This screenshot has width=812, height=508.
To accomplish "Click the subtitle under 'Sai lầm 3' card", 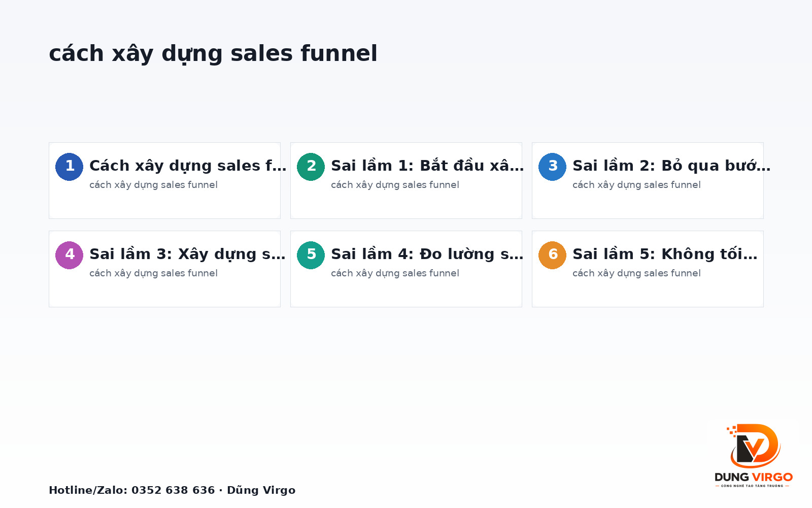I will point(153,273).
